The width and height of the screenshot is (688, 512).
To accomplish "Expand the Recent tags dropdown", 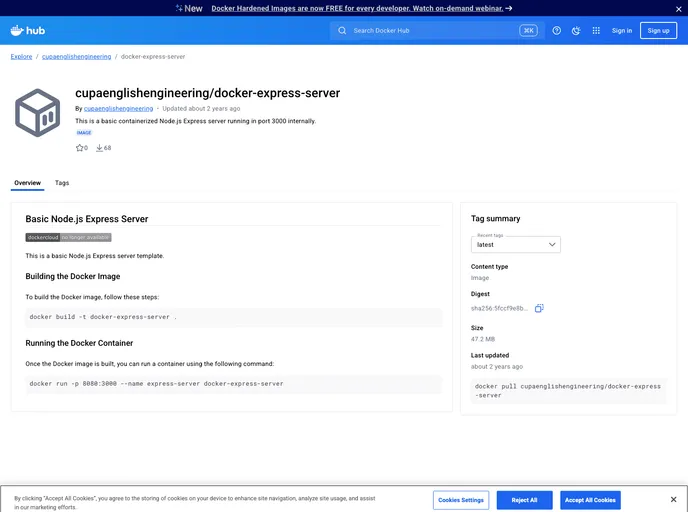I will tap(516, 244).
